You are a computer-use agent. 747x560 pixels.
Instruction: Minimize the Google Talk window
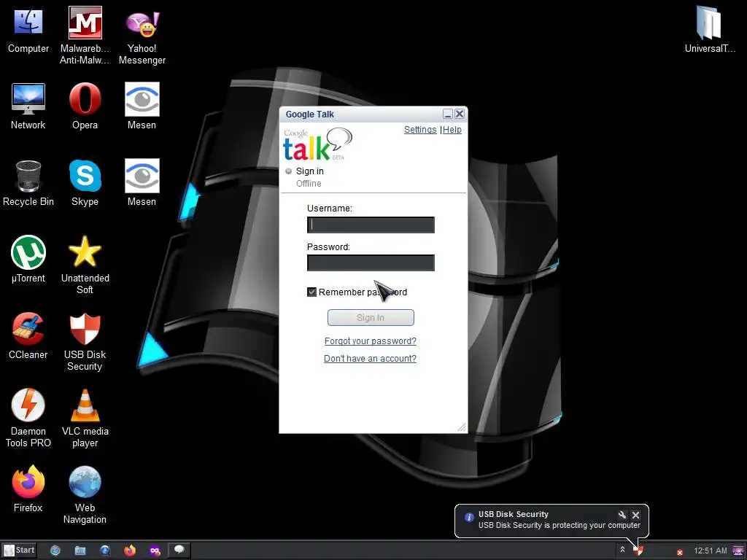pyautogui.click(x=447, y=114)
